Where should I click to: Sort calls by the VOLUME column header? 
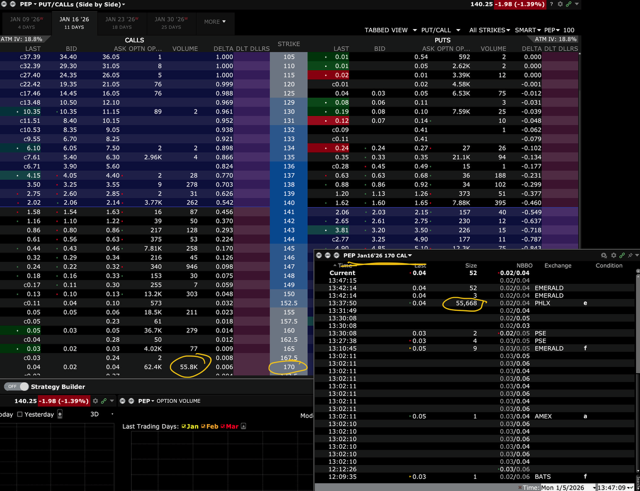[185, 48]
